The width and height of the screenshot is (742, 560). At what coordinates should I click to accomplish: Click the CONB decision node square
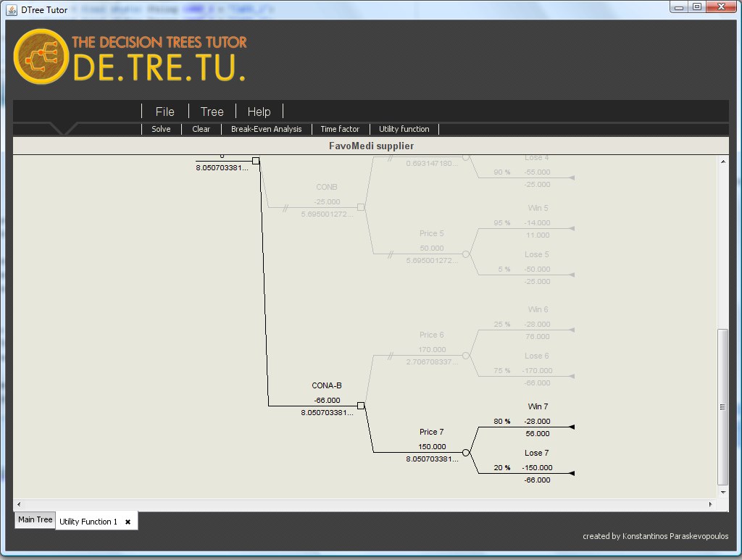[x=361, y=207]
